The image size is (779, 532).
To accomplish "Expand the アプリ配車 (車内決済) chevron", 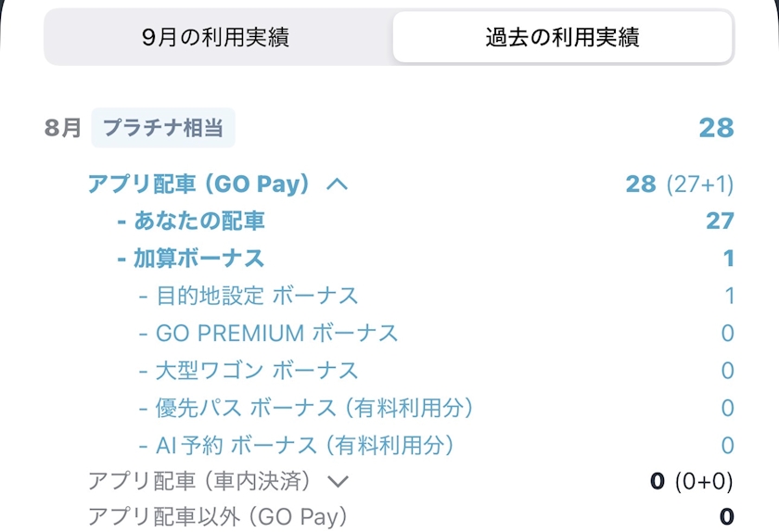I will [x=338, y=481].
